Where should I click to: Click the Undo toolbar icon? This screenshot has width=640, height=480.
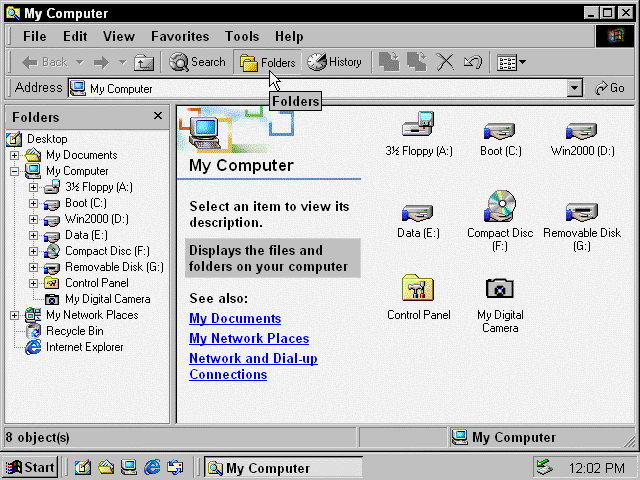473,62
